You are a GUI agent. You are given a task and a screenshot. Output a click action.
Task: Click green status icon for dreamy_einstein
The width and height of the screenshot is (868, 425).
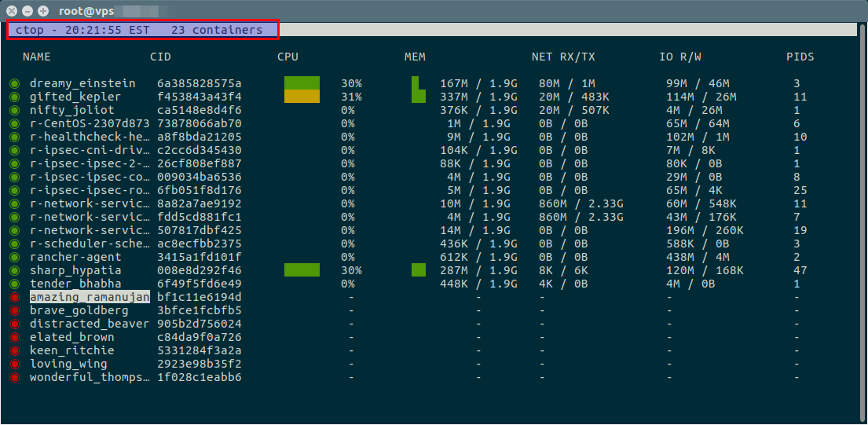pos(14,83)
